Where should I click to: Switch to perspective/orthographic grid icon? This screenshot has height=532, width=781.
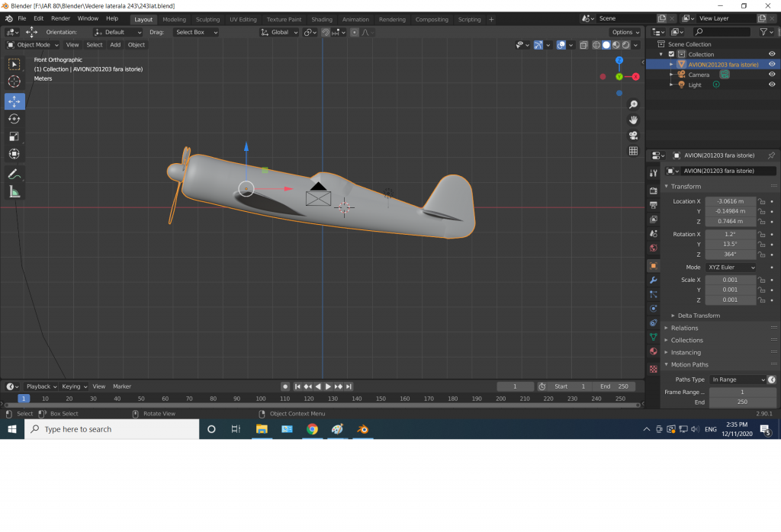pyautogui.click(x=633, y=151)
